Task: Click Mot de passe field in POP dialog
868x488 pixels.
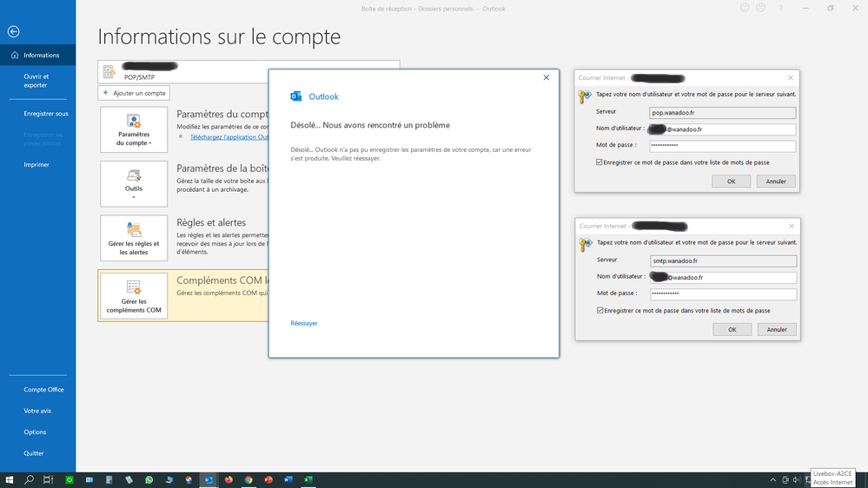Action: tap(722, 146)
